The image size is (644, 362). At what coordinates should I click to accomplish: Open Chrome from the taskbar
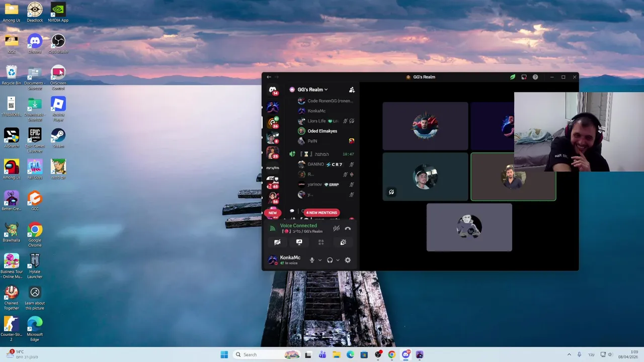[x=392, y=354]
